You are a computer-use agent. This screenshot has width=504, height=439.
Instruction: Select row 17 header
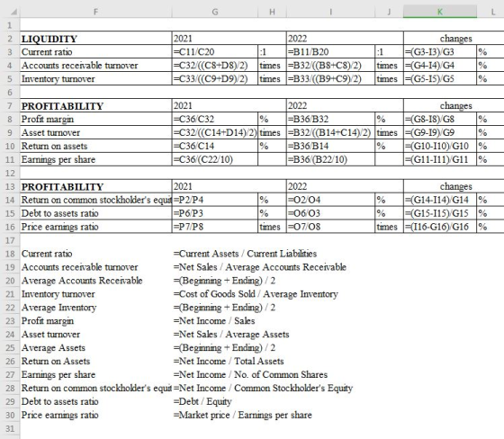click(10, 240)
